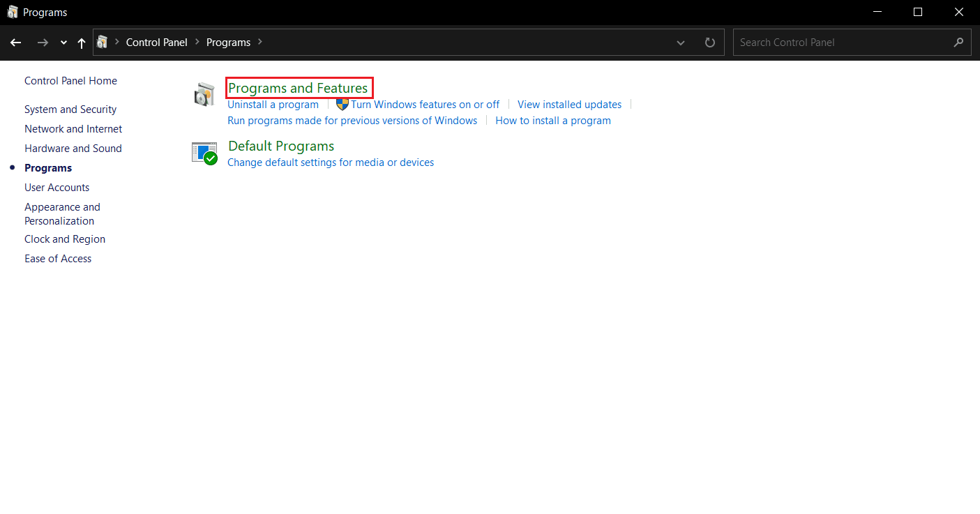Click the UAC shield beside Turn Windows features
Image resolution: width=980 pixels, height=514 pixels.
(342, 103)
